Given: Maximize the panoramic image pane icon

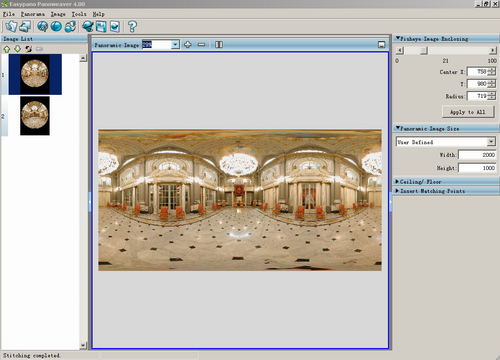Looking at the screenshot, I should pos(382,44).
